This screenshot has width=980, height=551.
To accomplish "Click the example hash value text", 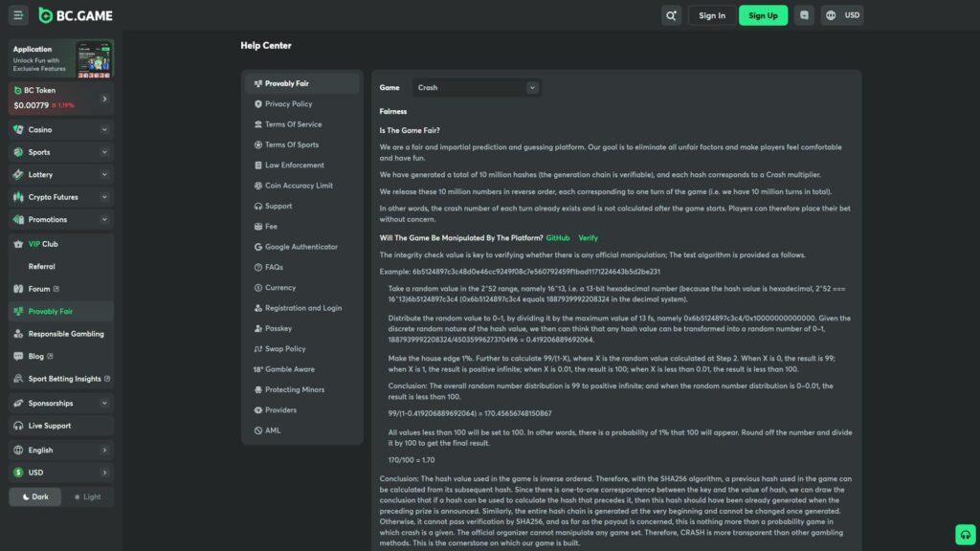I will tap(536, 273).
